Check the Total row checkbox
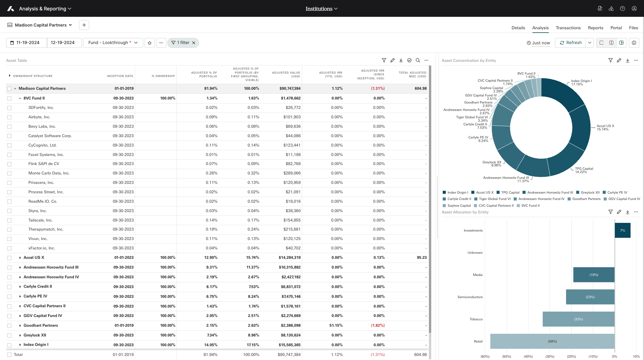The image size is (644, 360). pos(9,355)
